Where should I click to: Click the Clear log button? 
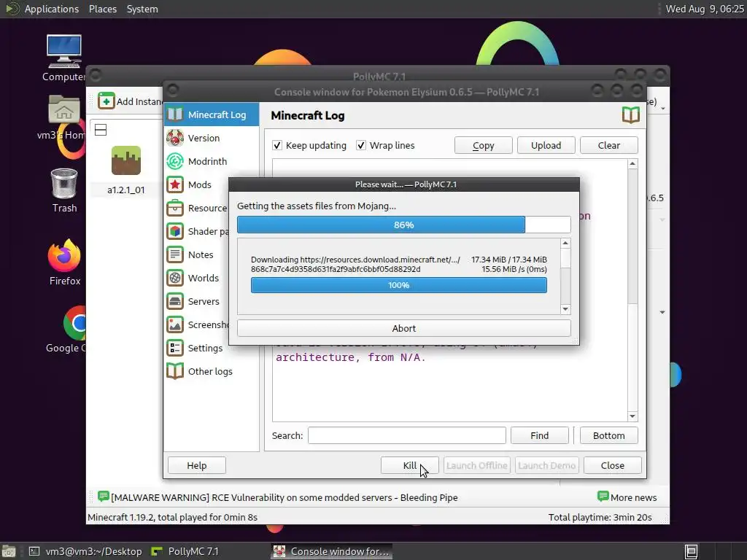pyautogui.click(x=609, y=145)
